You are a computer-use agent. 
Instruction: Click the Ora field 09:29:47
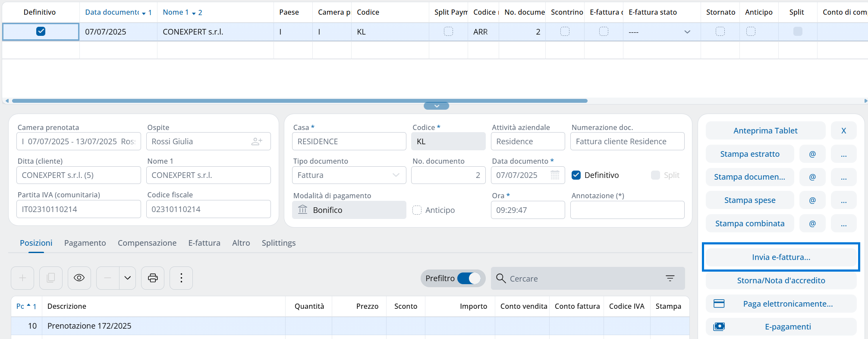tap(528, 210)
